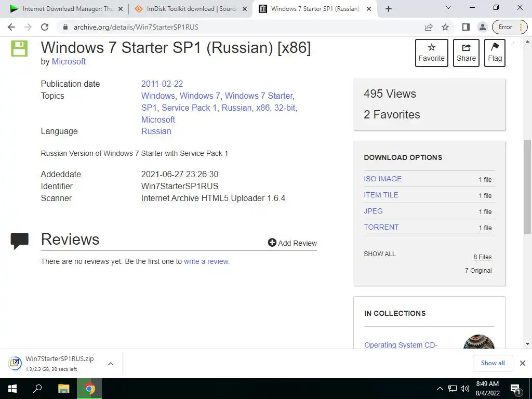Click the taskbar search magnifier
The height and width of the screenshot is (399, 532).
pyautogui.click(x=37, y=389)
